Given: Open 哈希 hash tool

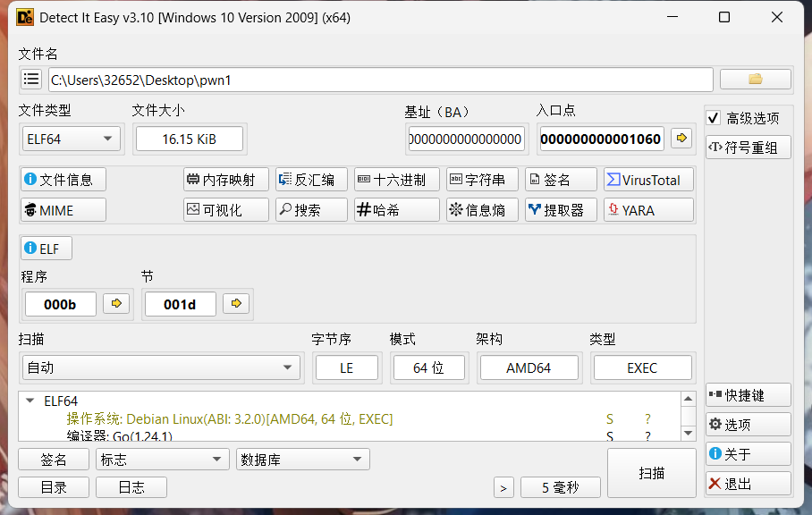Looking at the screenshot, I should point(397,210).
